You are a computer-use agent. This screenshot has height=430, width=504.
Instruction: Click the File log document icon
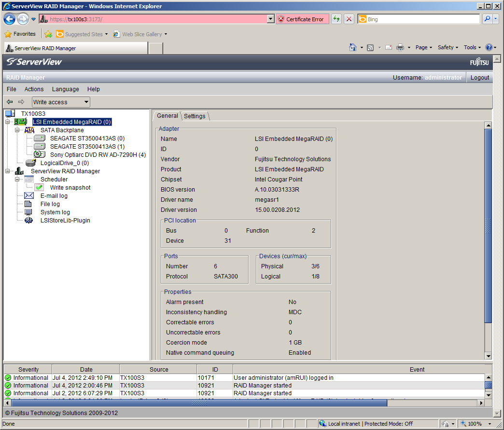tap(28, 204)
